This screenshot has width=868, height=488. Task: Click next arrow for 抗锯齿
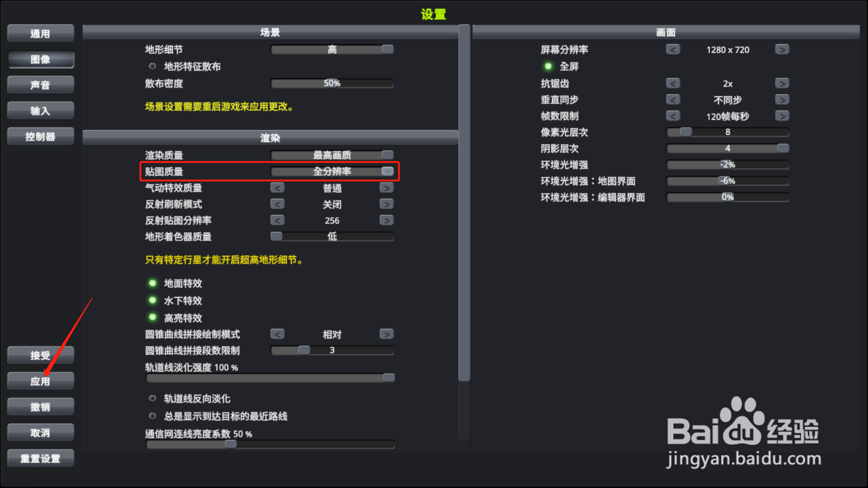click(x=782, y=83)
